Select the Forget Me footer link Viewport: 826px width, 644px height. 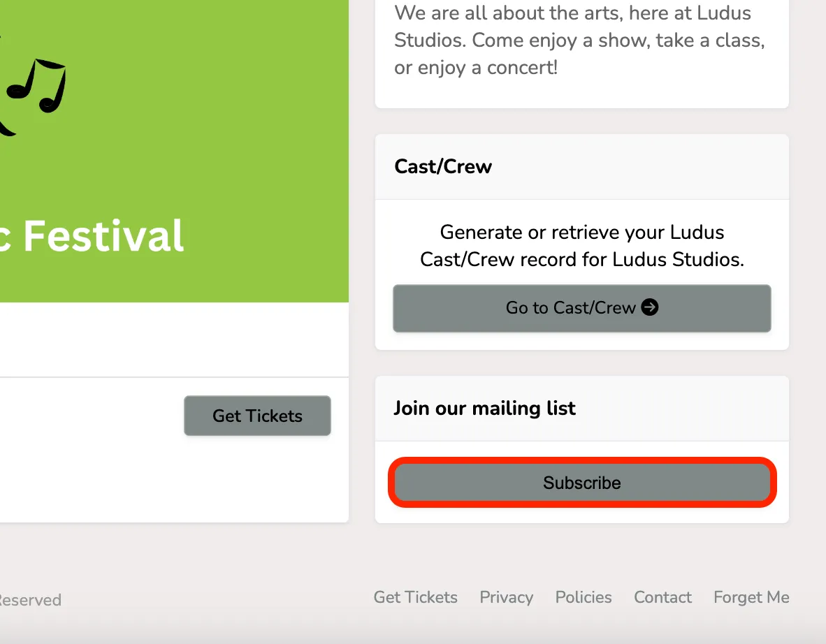tap(751, 597)
